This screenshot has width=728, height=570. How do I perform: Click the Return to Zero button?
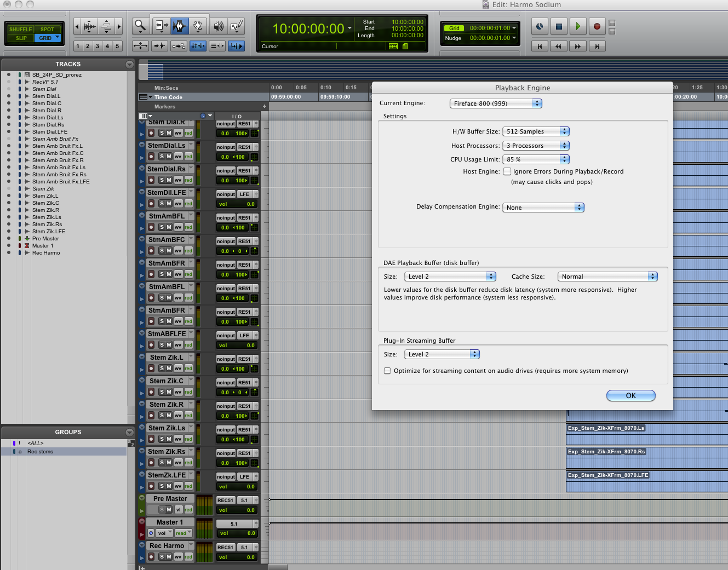coord(540,47)
